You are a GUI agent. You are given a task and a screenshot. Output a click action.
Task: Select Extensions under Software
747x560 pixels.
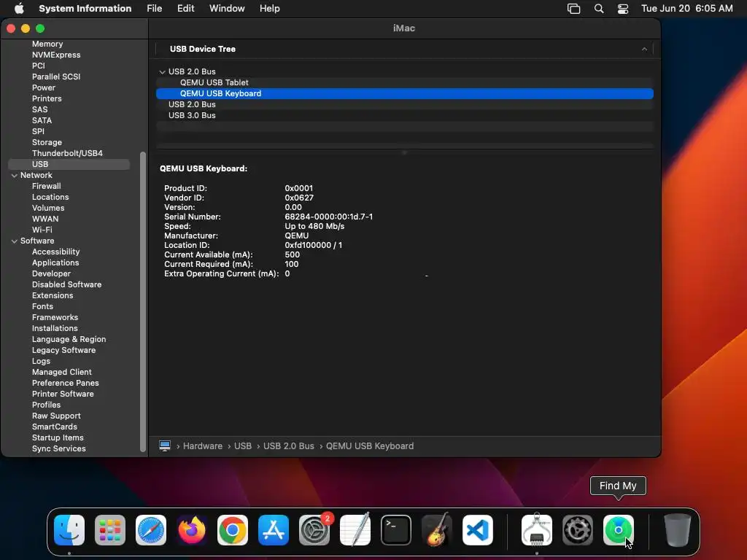[x=53, y=296]
